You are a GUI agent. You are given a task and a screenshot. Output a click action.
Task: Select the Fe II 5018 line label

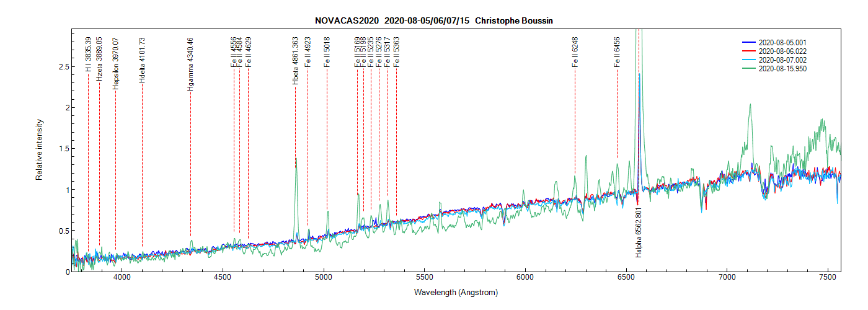(327, 52)
